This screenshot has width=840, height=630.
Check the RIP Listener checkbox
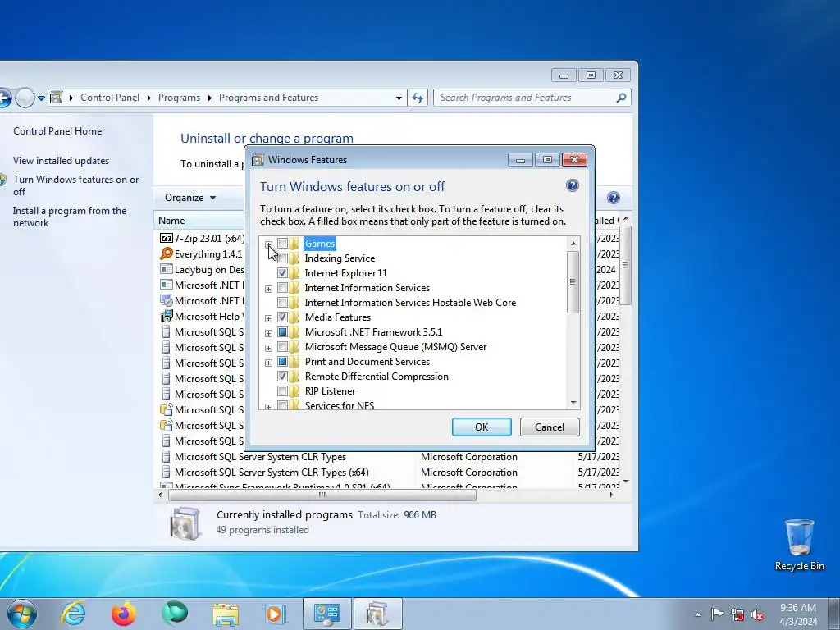(x=282, y=391)
